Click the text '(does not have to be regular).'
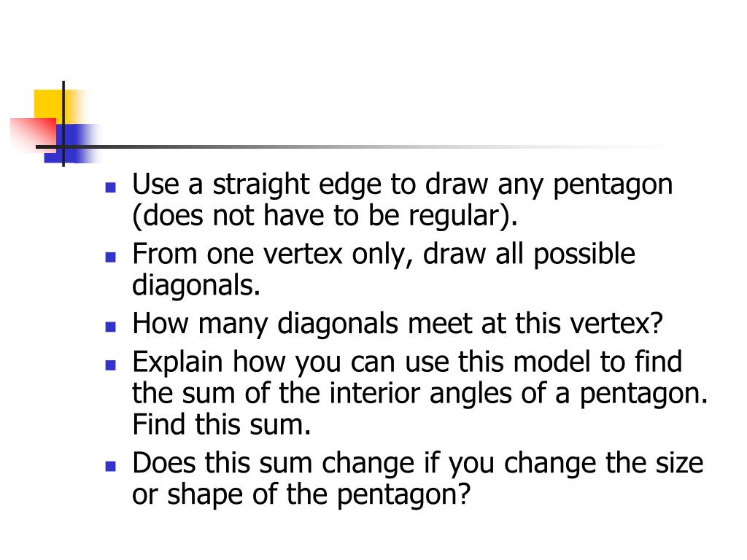This screenshot has height=560, width=747. tap(325, 216)
